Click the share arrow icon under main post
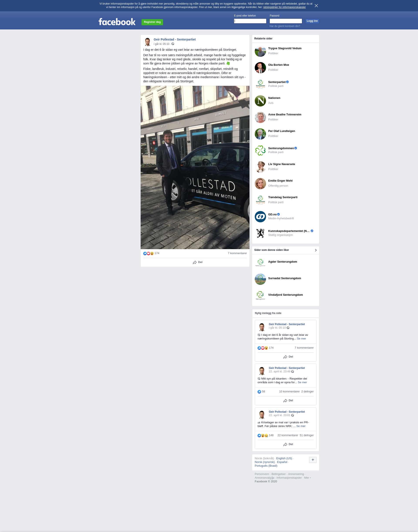This screenshot has width=418, height=532. click(x=195, y=262)
